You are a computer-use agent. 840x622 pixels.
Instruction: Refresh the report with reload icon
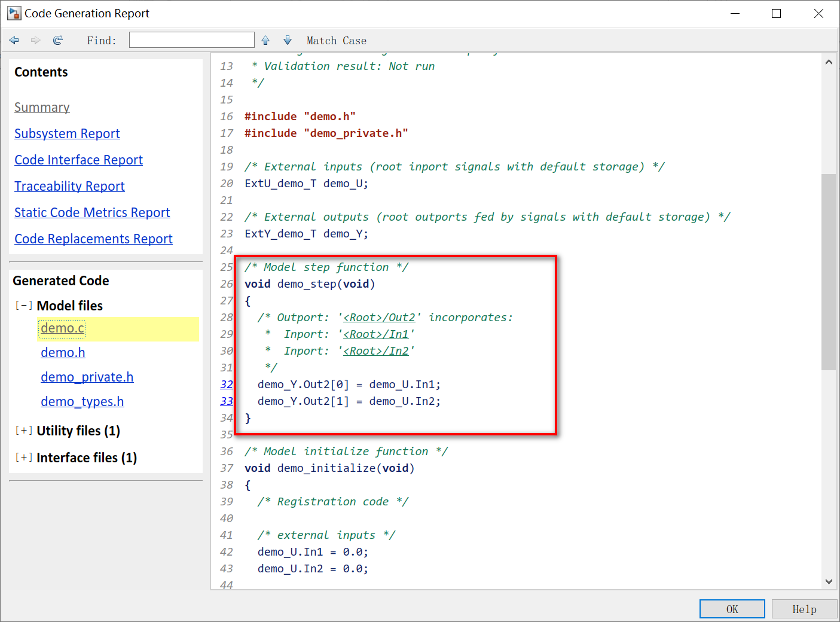pos(58,40)
